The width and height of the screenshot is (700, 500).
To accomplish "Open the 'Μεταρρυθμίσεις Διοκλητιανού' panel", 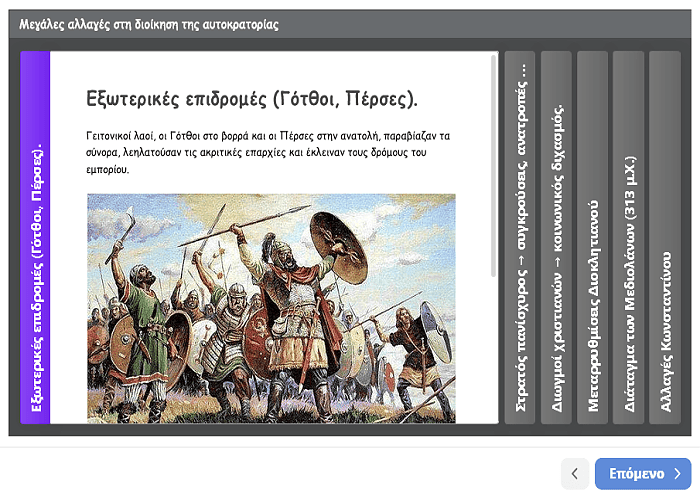I will 592,238.
